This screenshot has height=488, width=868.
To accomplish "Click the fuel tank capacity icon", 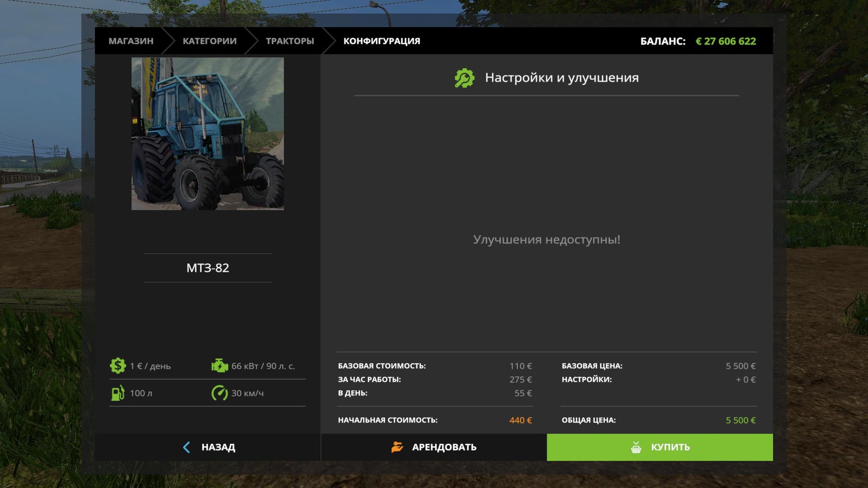I will [118, 393].
